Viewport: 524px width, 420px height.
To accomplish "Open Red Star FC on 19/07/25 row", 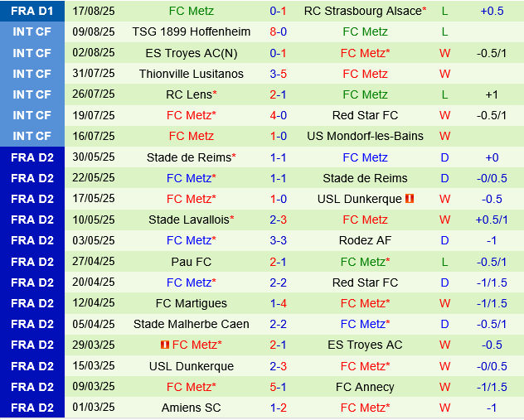I will pos(365,115).
